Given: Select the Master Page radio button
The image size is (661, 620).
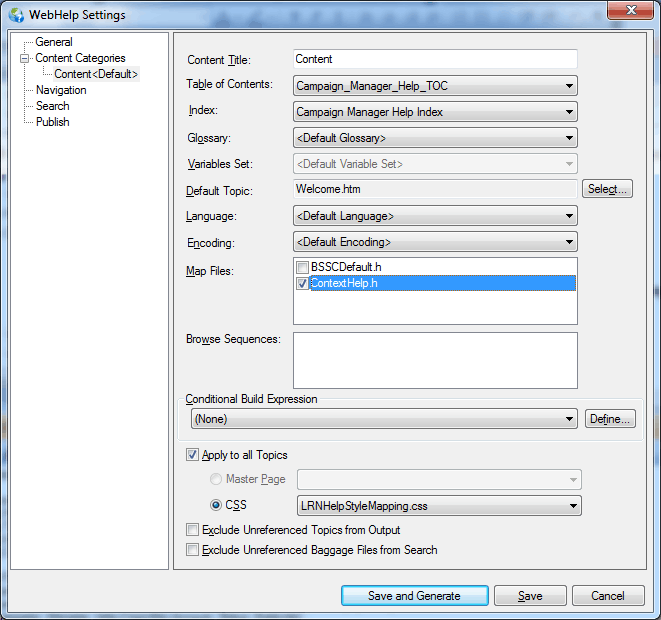Looking at the screenshot, I should (x=216, y=479).
